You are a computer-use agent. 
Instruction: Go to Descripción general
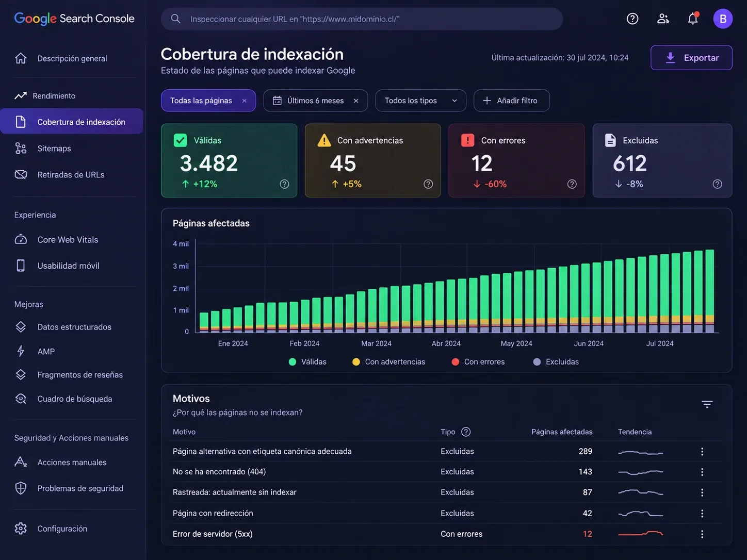tap(72, 59)
